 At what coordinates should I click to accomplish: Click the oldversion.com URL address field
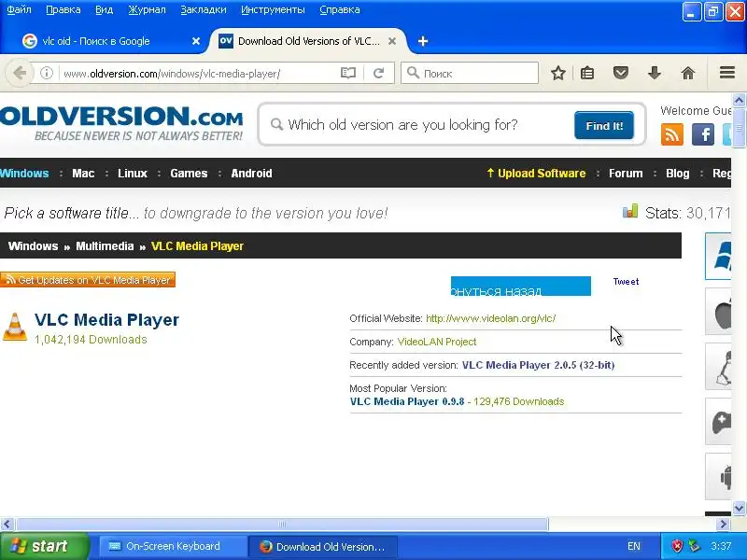click(200, 74)
